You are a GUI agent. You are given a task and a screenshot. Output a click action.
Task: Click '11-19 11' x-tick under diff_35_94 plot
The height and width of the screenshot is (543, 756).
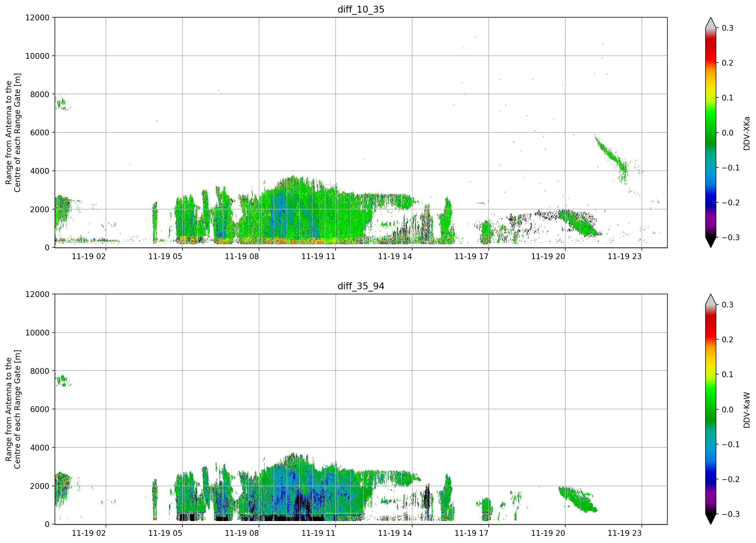(318, 533)
